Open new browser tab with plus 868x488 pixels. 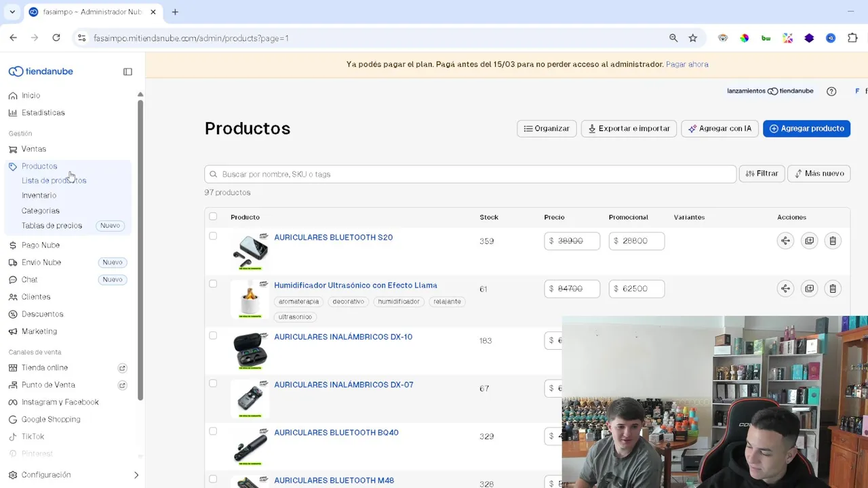pyautogui.click(x=175, y=12)
